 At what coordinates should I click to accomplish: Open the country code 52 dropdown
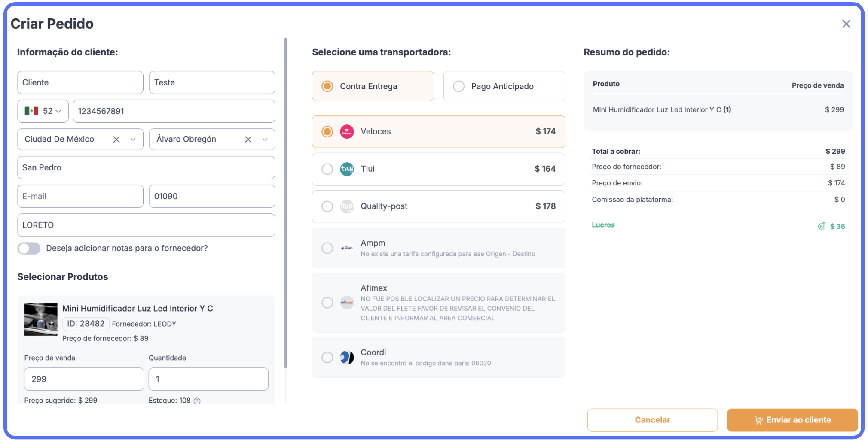tap(43, 111)
